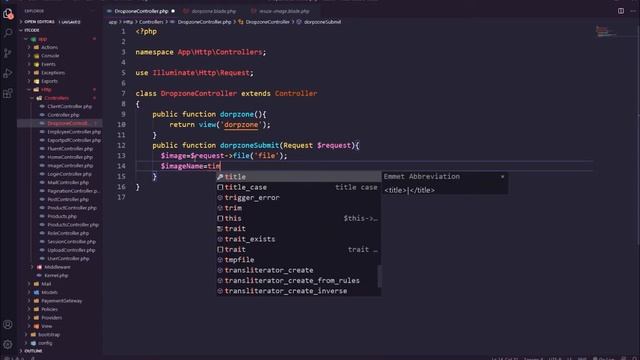Select the trim suggestion
The width and height of the screenshot is (640, 360).
point(298,208)
